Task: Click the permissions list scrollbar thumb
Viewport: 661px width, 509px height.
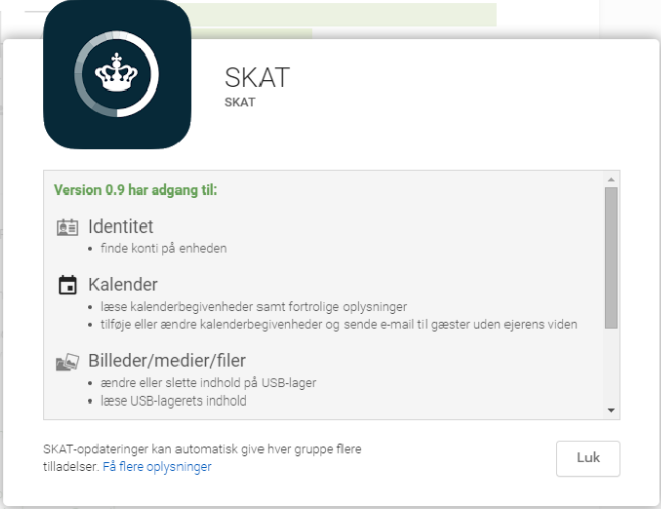Action: tap(611, 258)
